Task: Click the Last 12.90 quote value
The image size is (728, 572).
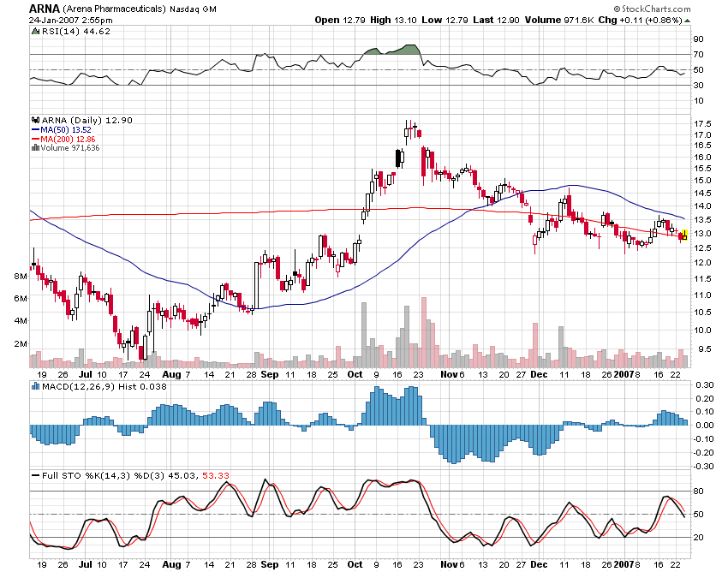Action: coord(496,20)
